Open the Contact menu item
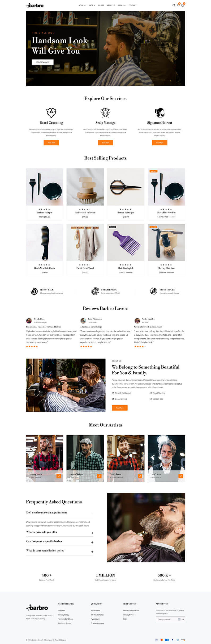This screenshot has height=644, width=211. (x=132, y=5)
